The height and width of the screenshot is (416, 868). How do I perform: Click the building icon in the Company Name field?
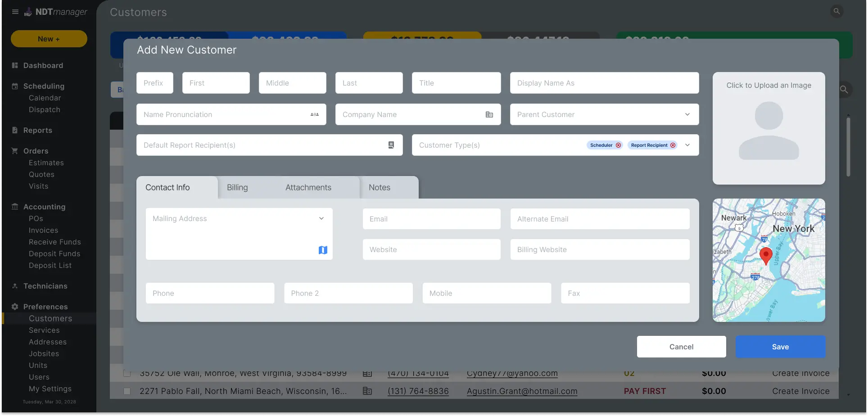click(x=489, y=114)
